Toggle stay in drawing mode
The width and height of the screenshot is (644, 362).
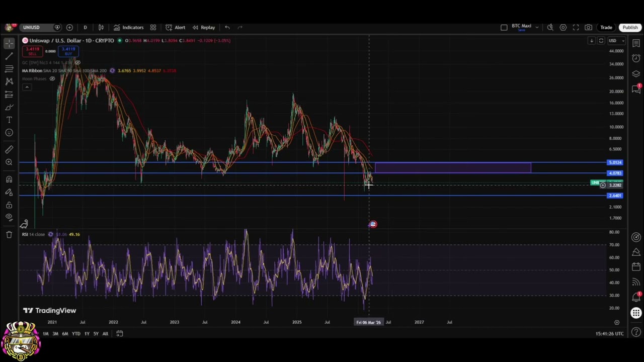tap(9, 192)
